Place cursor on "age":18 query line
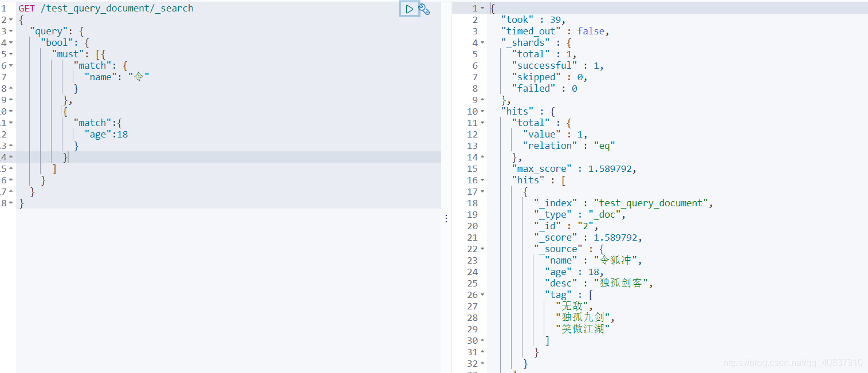Viewport: 868px width, 373px height. click(106, 134)
